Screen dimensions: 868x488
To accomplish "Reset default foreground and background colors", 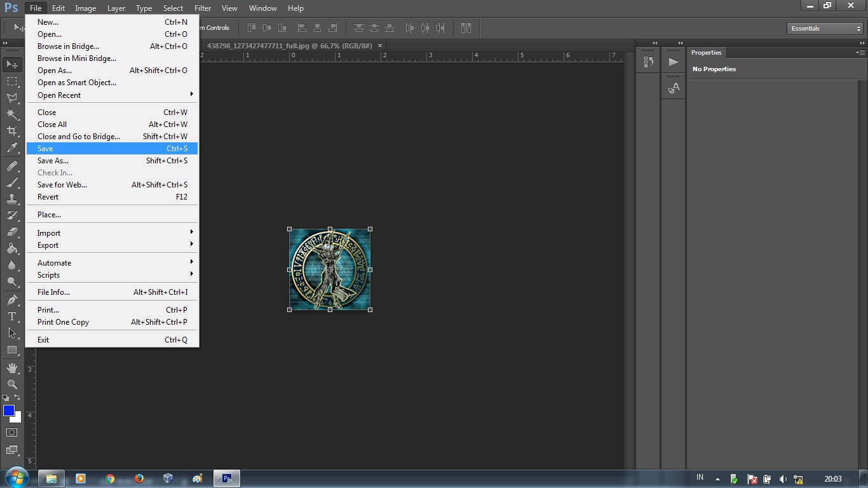I will point(6,398).
